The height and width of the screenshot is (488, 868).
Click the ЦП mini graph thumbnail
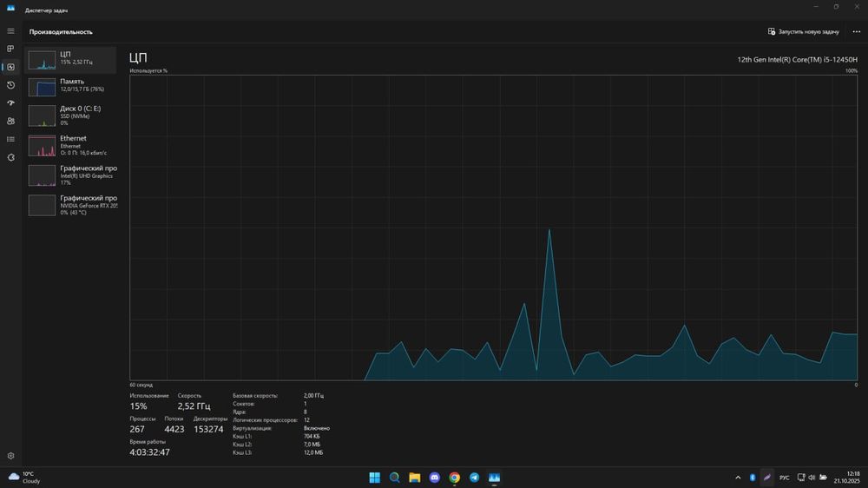[42, 60]
